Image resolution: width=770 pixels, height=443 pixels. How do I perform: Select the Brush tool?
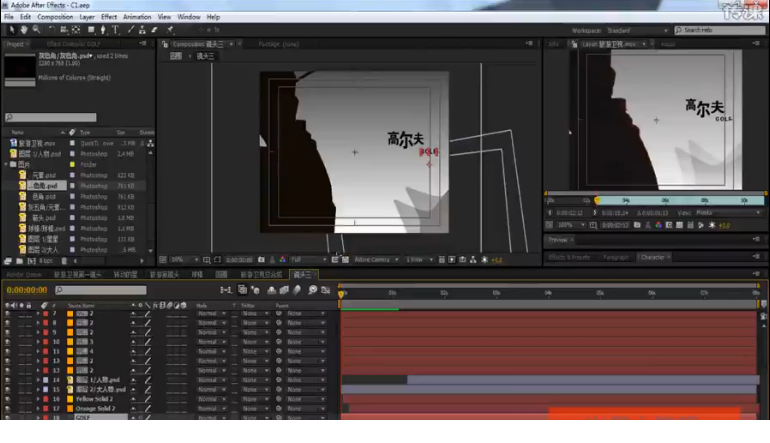131,30
